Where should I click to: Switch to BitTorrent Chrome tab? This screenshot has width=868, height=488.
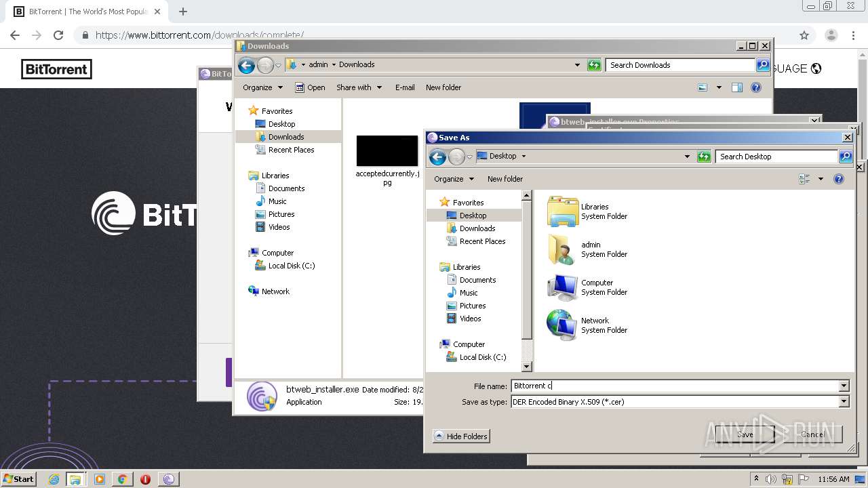tap(87, 12)
